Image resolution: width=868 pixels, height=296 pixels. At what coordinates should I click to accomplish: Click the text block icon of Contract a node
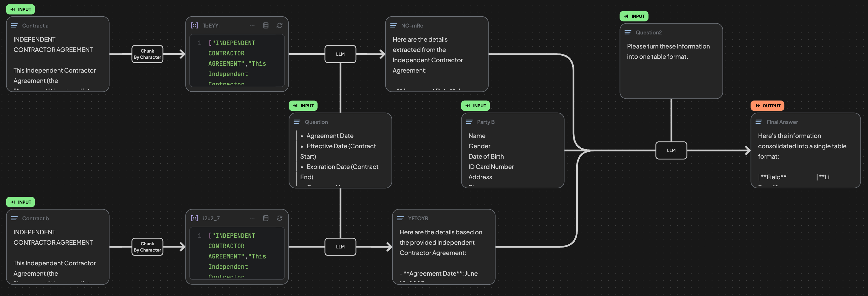[x=14, y=26]
